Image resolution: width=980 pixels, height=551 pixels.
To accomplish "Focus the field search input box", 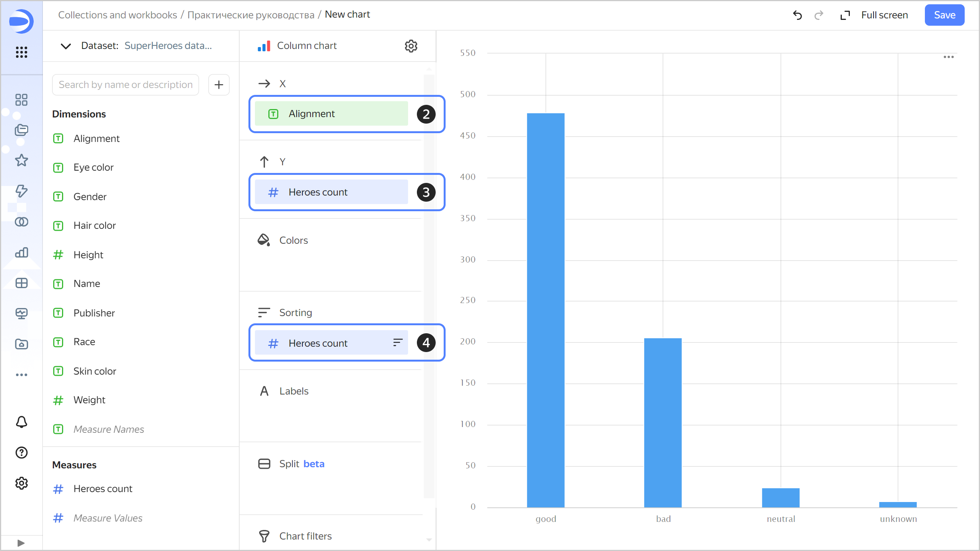I will (126, 85).
